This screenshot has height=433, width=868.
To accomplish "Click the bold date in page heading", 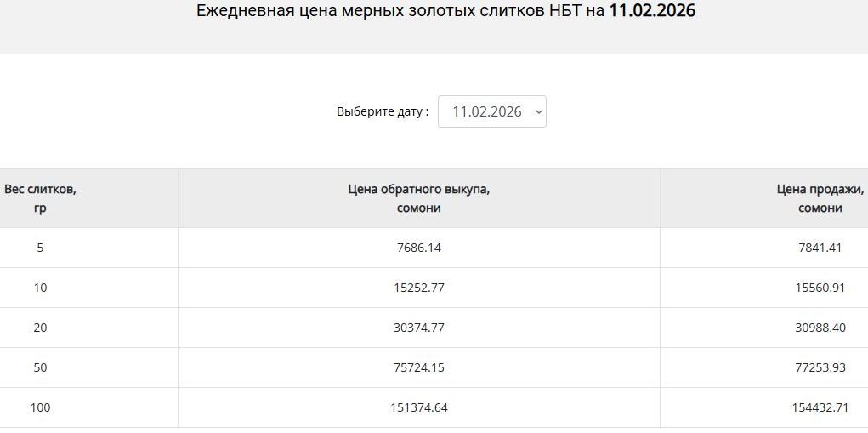I will click(652, 12).
